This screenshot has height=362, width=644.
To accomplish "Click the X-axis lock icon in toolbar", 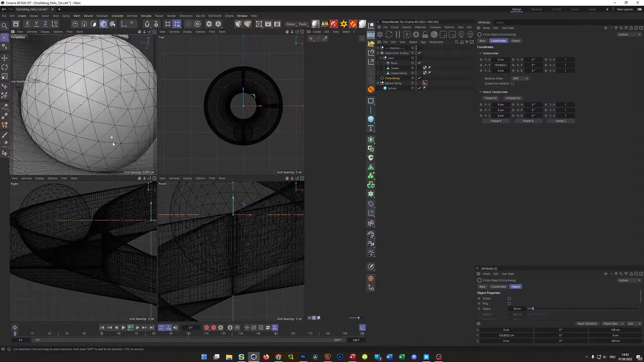I will [x=27, y=24].
